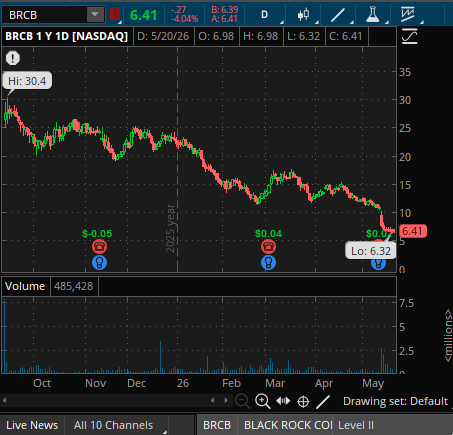Click the chart mode curve icon
This screenshot has height=435, width=453.
(x=410, y=36)
